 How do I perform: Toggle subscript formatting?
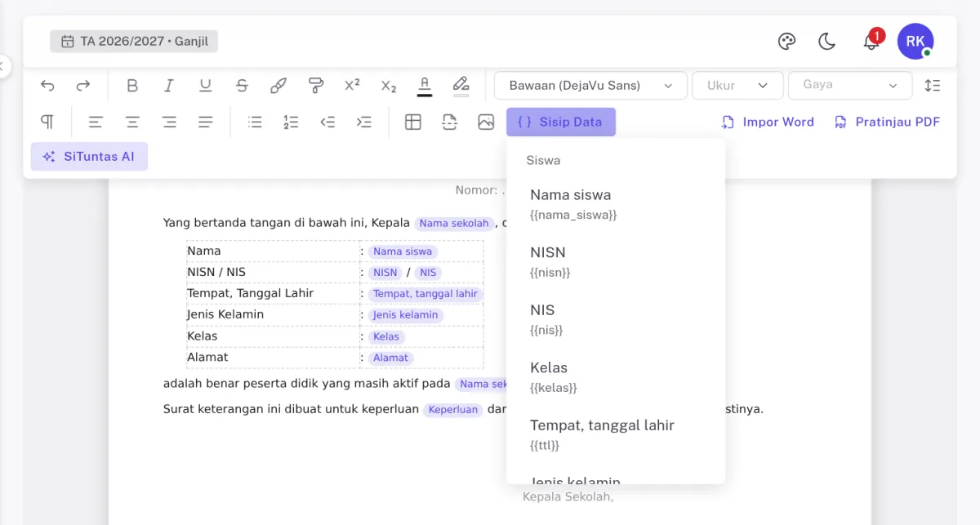[389, 86]
